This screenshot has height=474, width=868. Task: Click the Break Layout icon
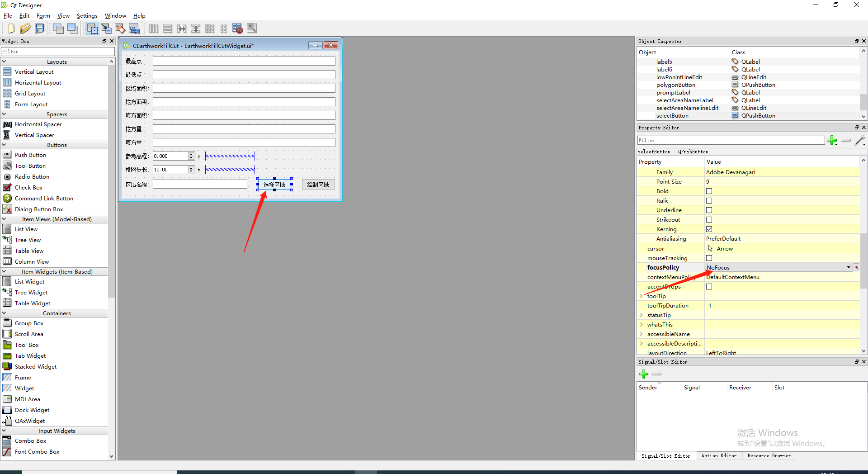tap(237, 28)
